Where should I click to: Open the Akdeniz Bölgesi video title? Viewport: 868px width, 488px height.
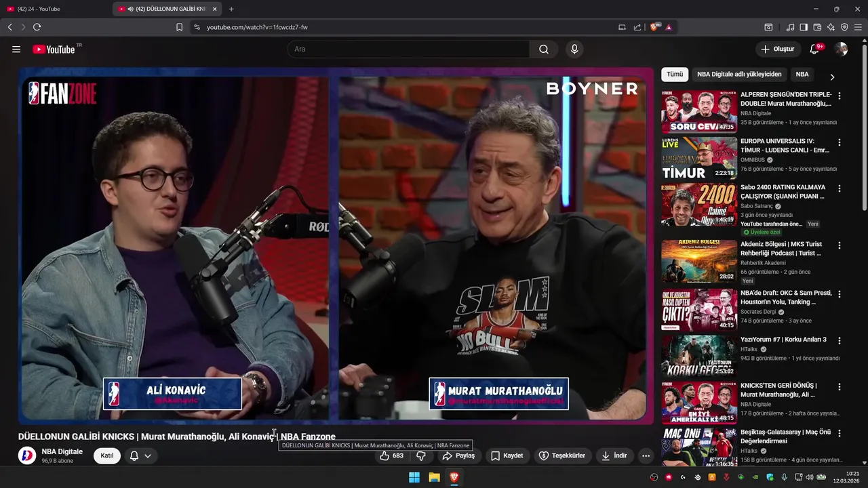point(781,248)
